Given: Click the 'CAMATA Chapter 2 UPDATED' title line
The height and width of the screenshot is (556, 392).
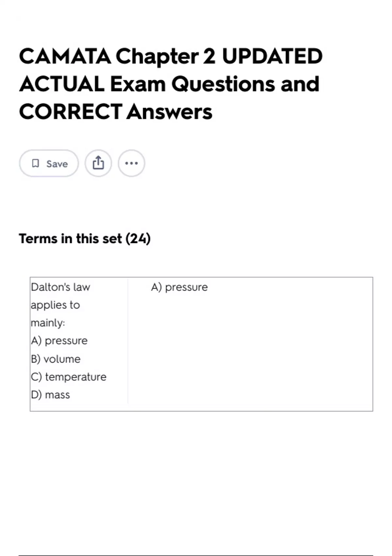Looking at the screenshot, I should (171, 56).
